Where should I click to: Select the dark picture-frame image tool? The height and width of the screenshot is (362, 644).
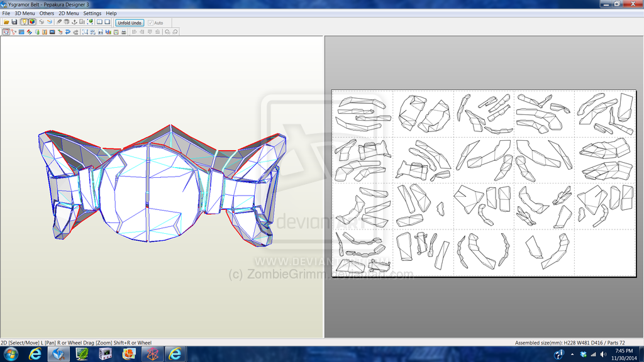tap(52, 31)
